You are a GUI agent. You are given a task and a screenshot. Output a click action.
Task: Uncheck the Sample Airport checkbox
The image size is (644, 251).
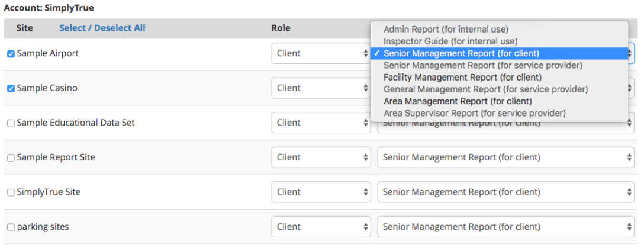point(11,54)
